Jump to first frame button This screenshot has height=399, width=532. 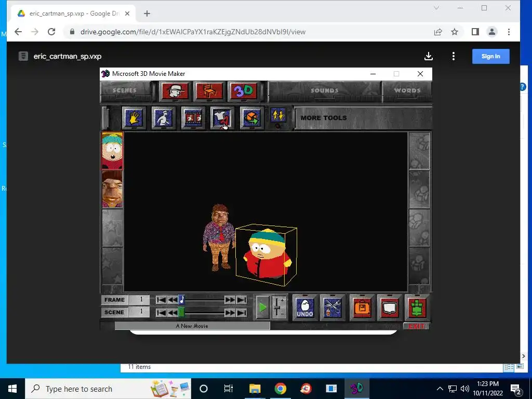tap(161, 300)
